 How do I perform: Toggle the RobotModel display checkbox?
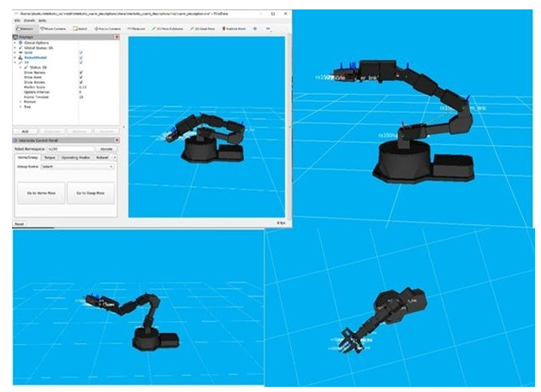tap(80, 57)
